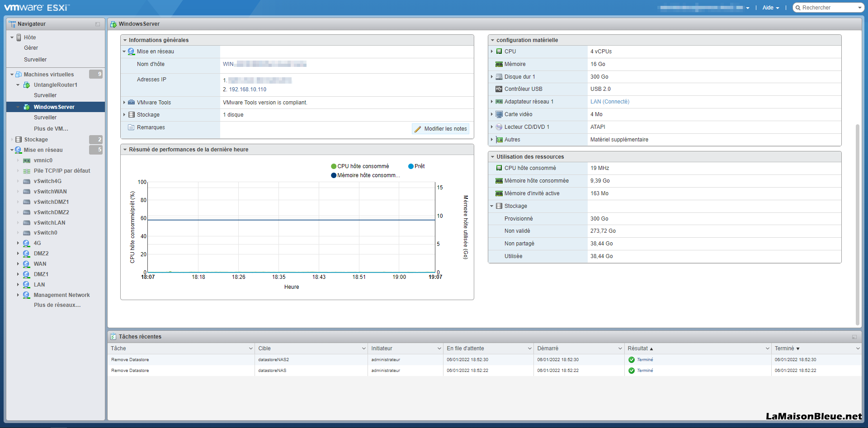Click the Tâches récentes panel icon

[x=113, y=337]
